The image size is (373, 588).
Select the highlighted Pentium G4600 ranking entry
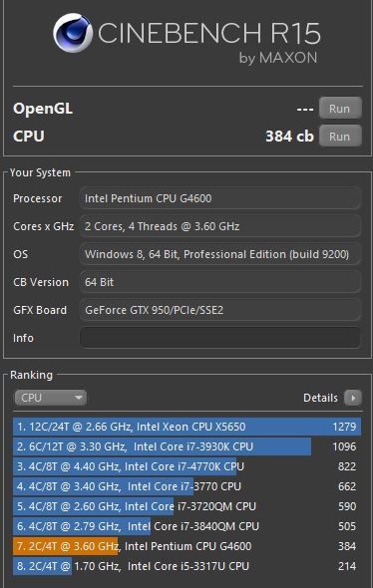[x=186, y=546]
